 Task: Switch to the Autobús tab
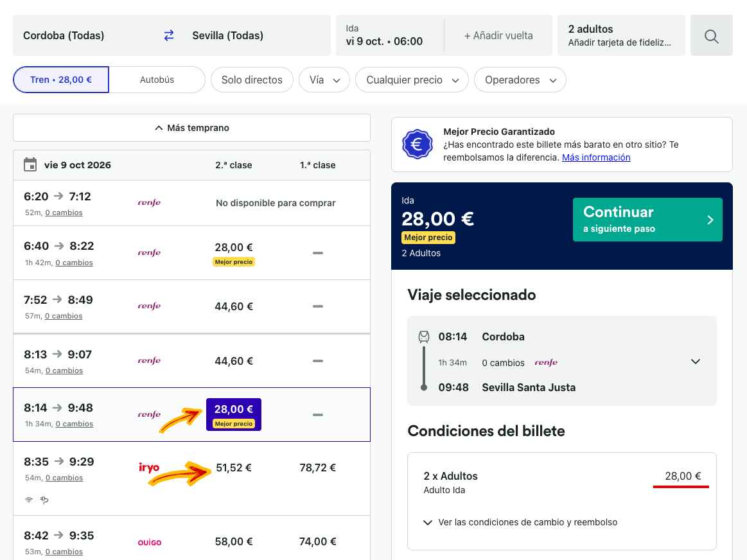pos(157,80)
